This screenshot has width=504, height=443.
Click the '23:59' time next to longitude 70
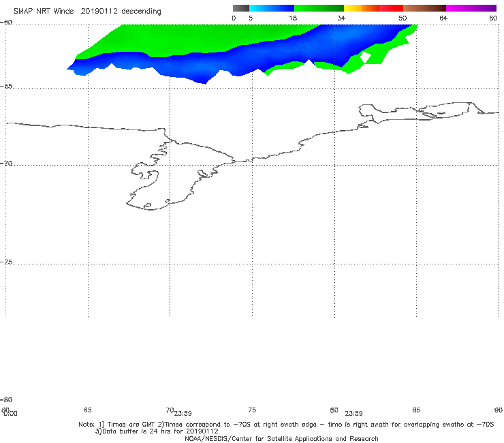(183, 414)
